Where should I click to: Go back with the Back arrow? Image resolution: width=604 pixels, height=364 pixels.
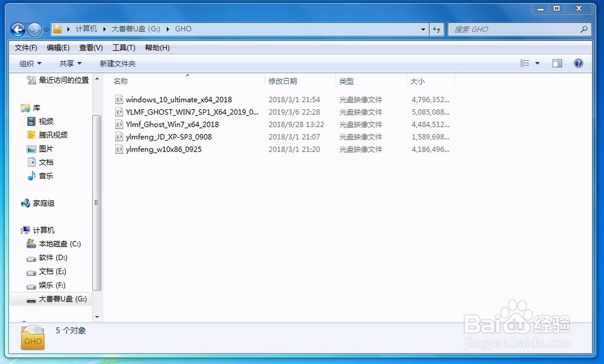point(18,29)
